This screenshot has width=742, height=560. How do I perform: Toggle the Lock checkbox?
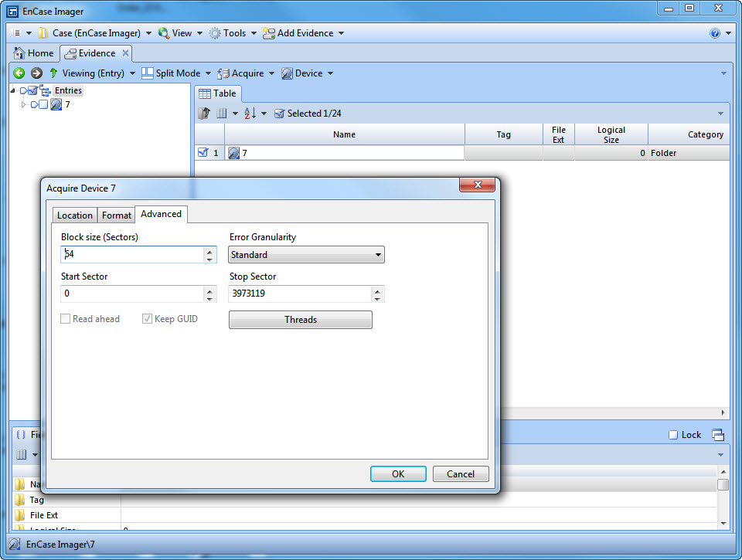click(x=673, y=435)
